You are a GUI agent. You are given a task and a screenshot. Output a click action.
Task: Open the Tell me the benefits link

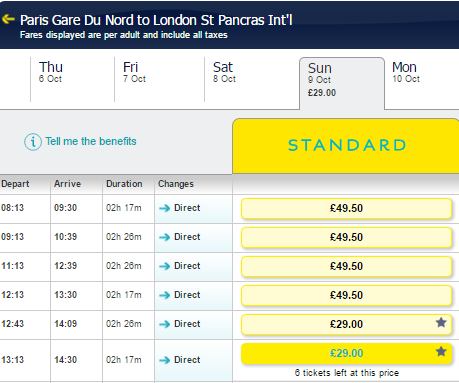click(91, 141)
